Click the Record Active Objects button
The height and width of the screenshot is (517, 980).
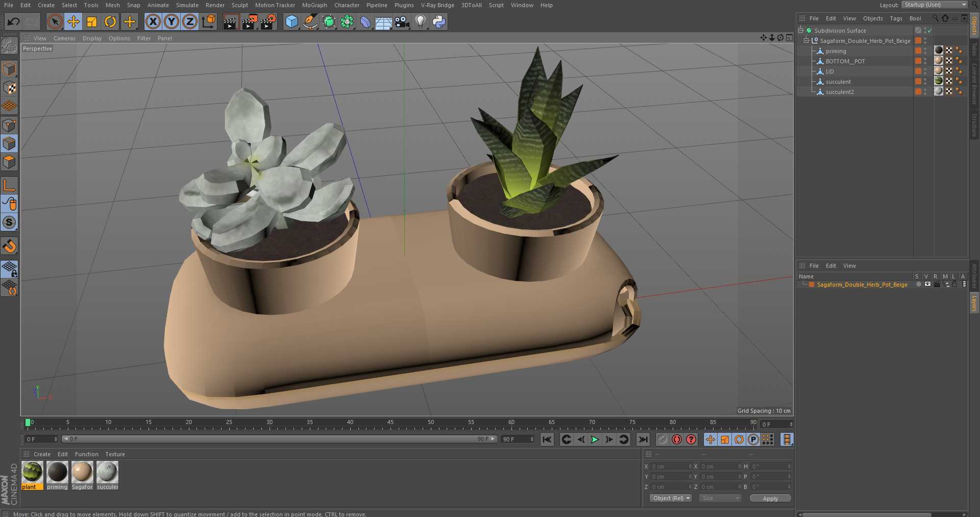(x=662, y=439)
